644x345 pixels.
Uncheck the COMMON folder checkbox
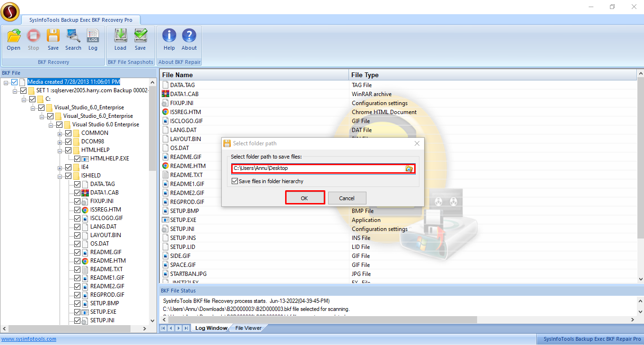pos(68,133)
